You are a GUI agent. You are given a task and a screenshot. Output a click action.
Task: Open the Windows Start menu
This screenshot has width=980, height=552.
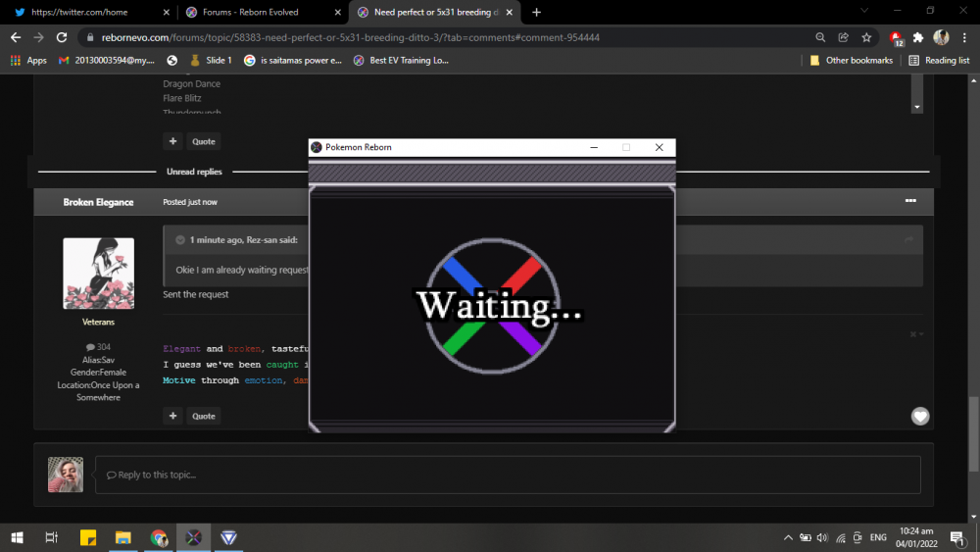click(17, 537)
